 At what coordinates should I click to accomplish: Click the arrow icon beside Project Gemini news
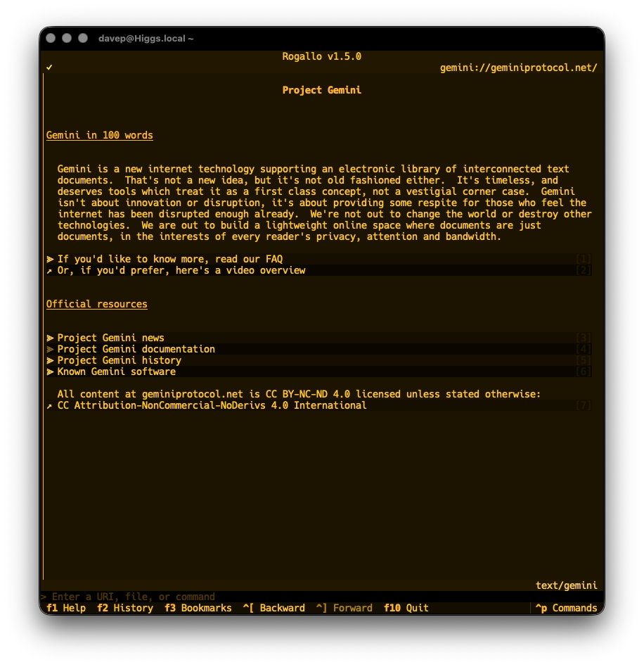pos(50,338)
